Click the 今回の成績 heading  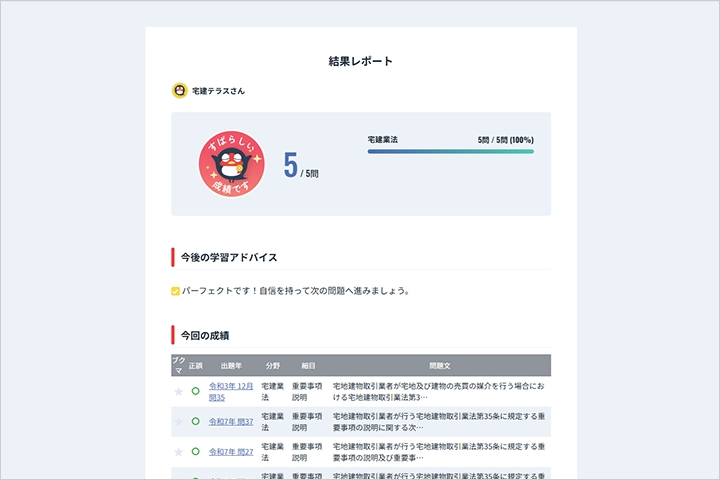click(205, 335)
